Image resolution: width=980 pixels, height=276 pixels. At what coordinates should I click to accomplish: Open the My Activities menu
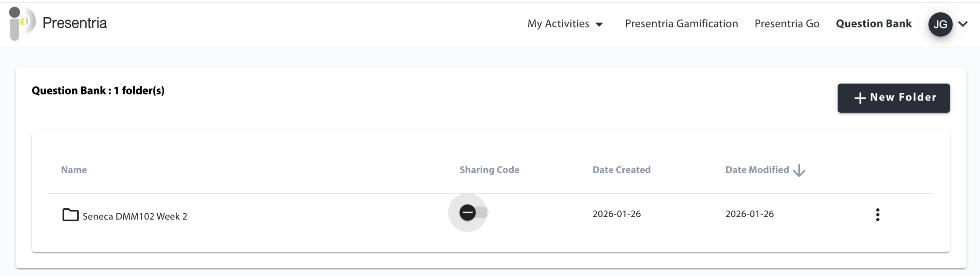pyautogui.click(x=558, y=24)
